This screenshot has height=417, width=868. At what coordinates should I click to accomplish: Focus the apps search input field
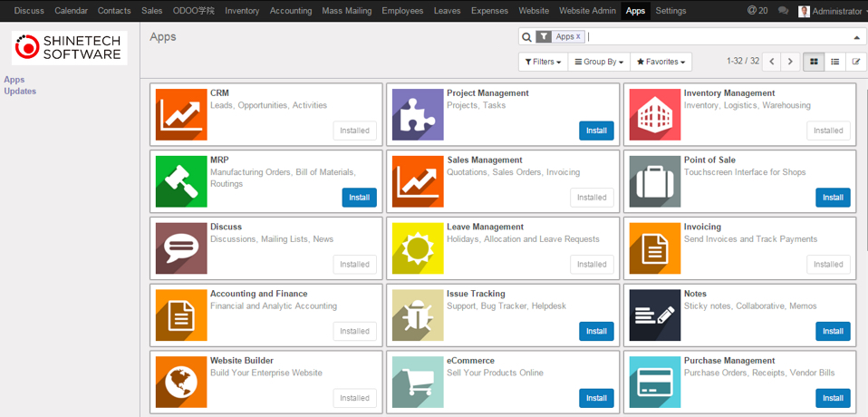tap(718, 36)
